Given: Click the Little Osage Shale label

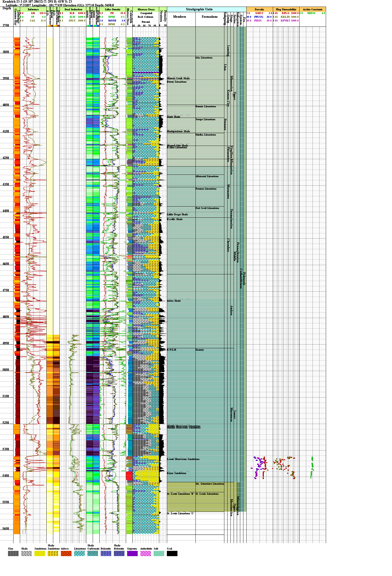Looking at the screenshot, I should (x=177, y=215).
